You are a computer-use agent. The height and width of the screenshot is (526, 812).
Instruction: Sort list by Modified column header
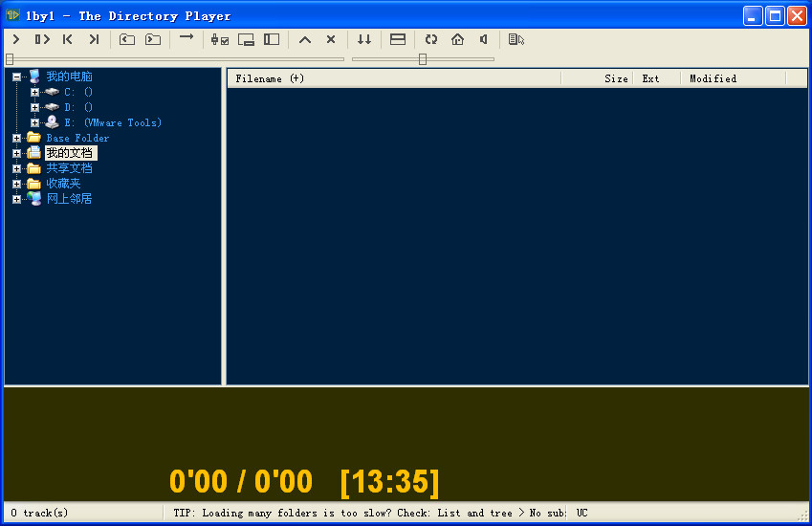(713, 78)
